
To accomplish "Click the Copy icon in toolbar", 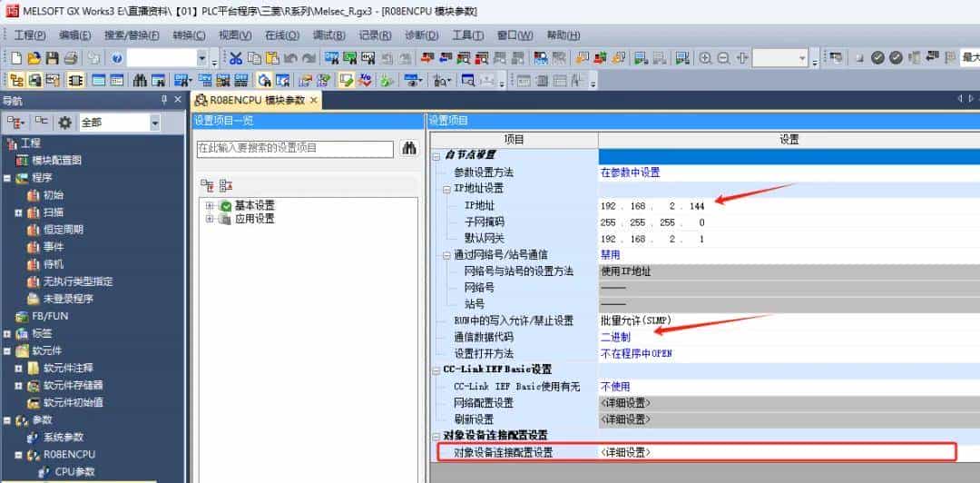I will tap(254, 58).
